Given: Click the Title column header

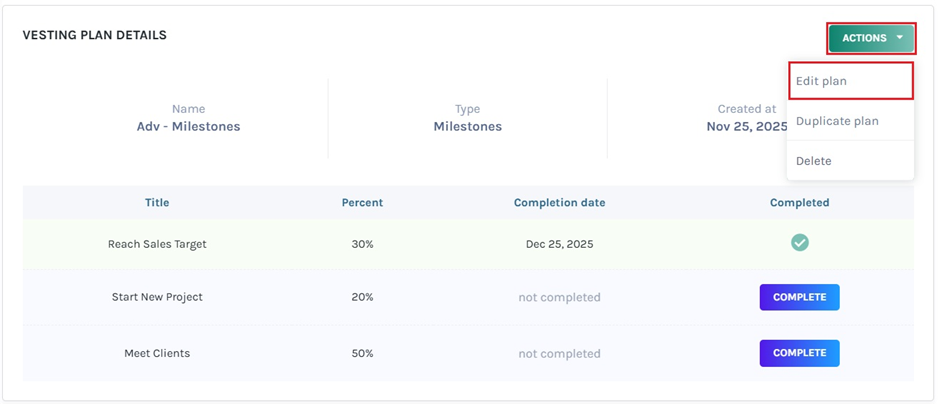Looking at the screenshot, I should point(157,203).
